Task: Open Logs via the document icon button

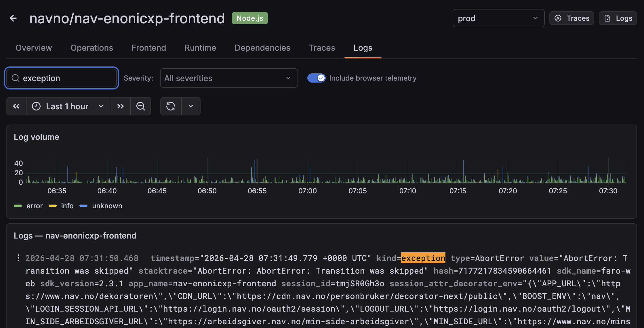Action: pyautogui.click(x=618, y=18)
